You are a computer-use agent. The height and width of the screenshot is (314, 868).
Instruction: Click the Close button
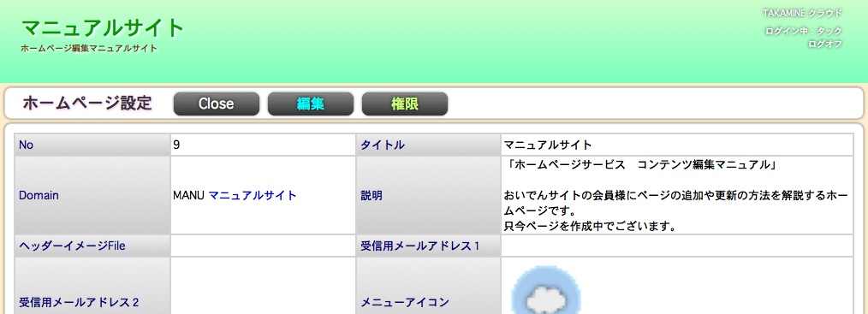pos(216,104)
